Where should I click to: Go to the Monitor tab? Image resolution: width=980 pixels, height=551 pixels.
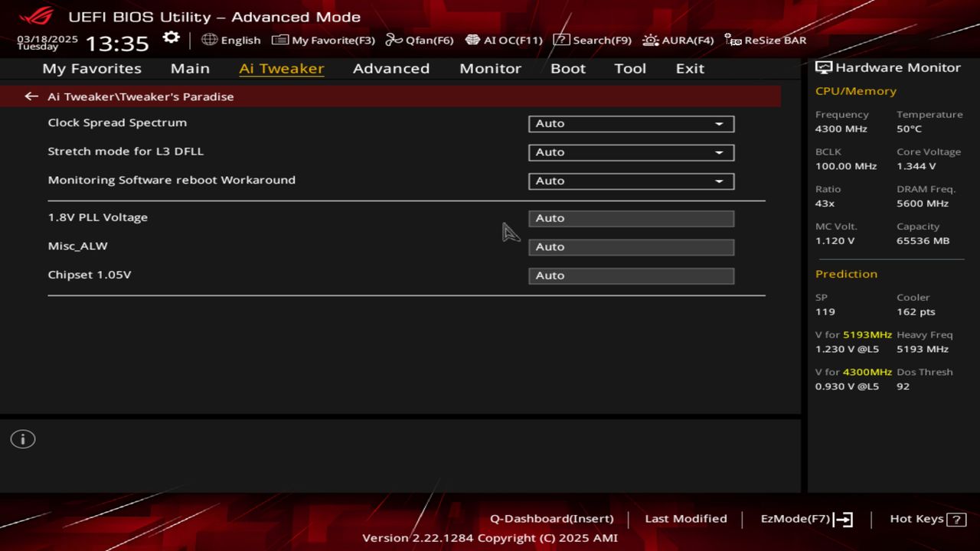(490, 68)
